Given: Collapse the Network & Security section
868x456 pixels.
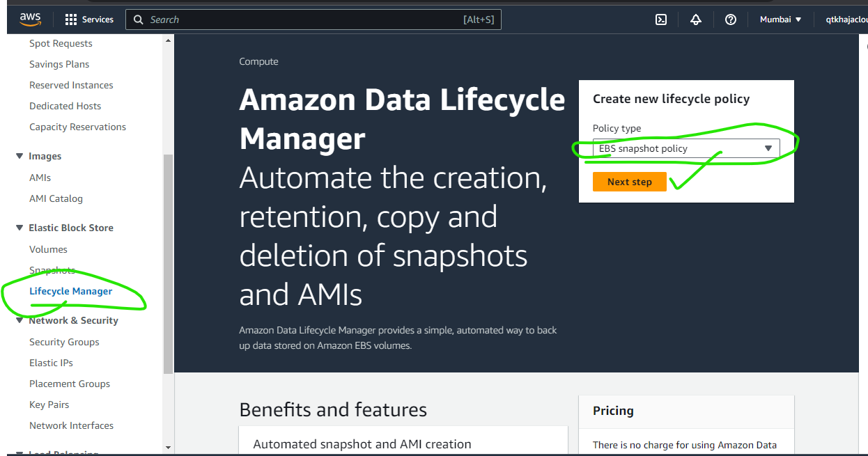Looking at the screenshot, I should pos(20,320).
